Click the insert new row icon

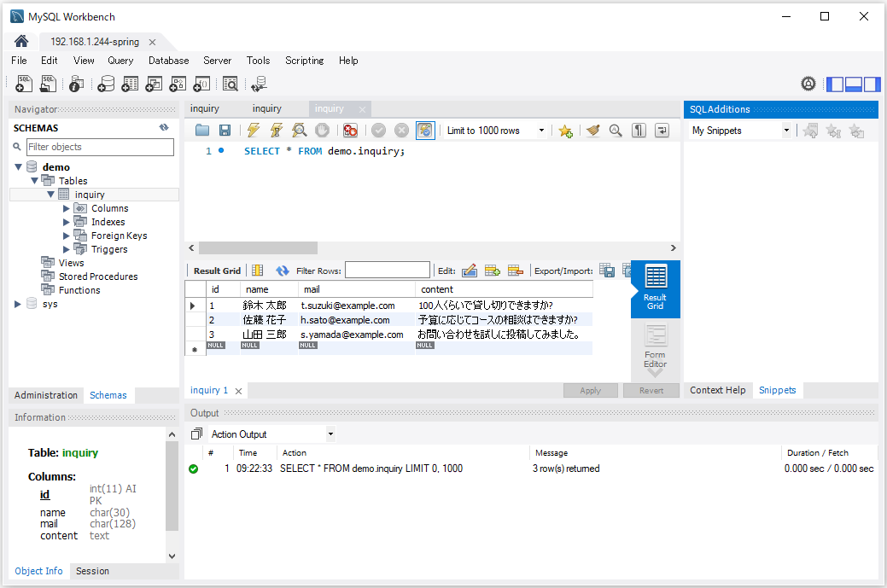tap(492, 271)
